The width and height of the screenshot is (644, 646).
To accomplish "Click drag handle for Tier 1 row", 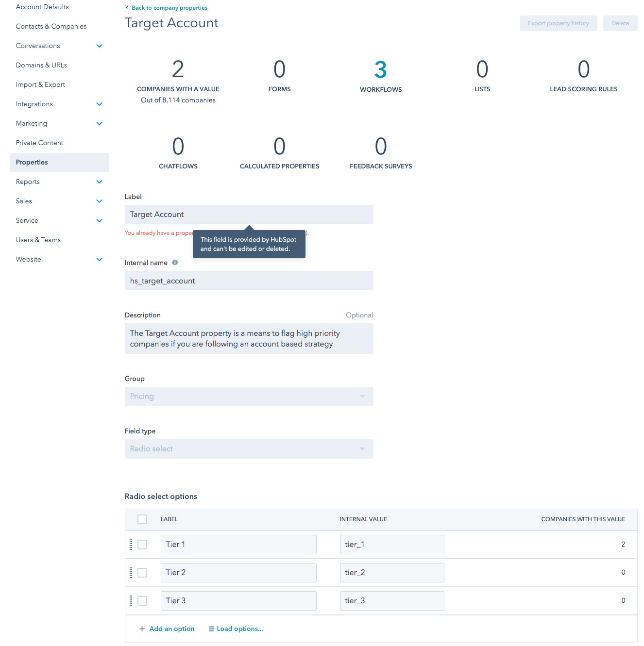I will (x=131, y=545).
